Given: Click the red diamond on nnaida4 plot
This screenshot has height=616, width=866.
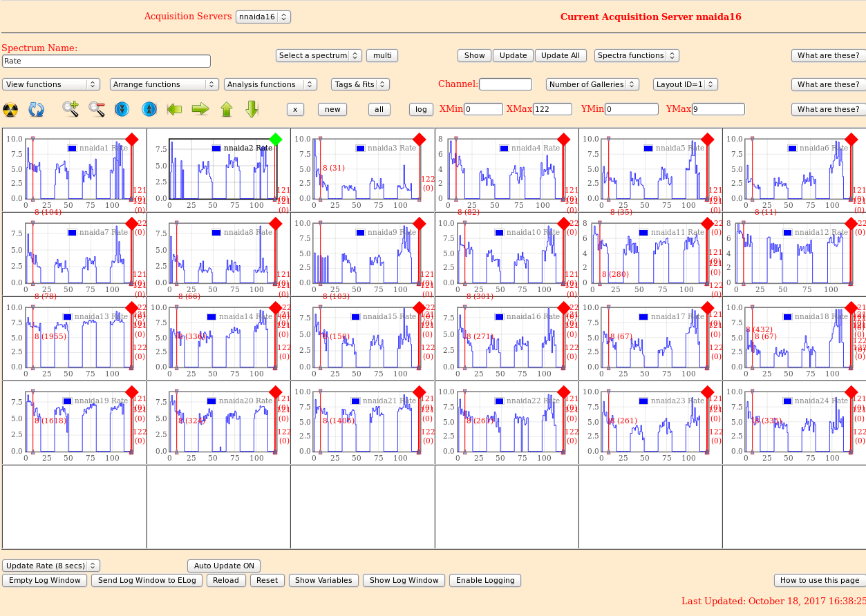Looking at the screenshot, I should click(x=563, y=139).
